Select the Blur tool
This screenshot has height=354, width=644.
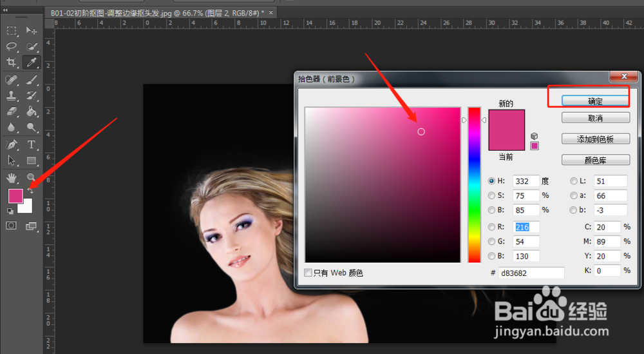click(x=12, y=128)
